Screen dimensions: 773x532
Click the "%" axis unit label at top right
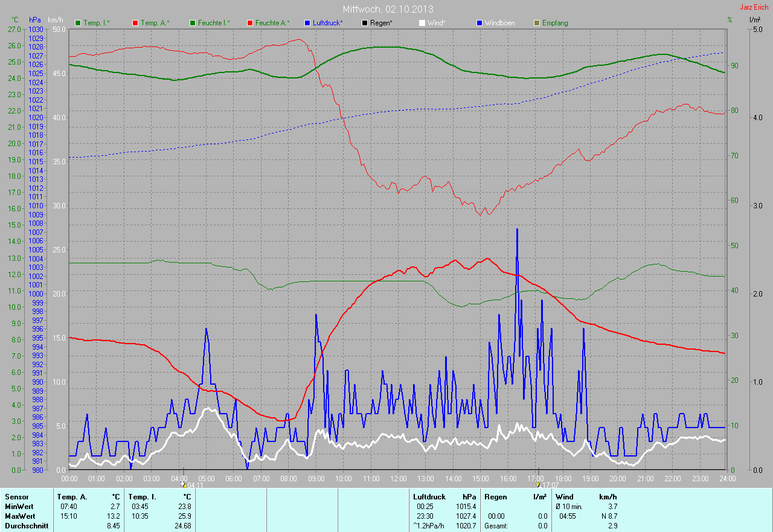730,20
